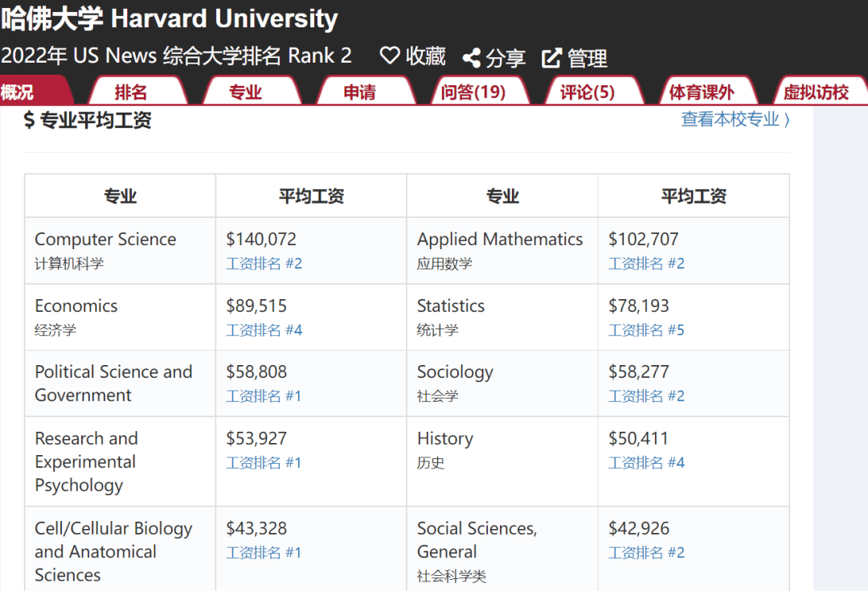Open Political Science 工资排名 #1 link
The height and width of the screenshot is (591, 868).
point(264,396)
